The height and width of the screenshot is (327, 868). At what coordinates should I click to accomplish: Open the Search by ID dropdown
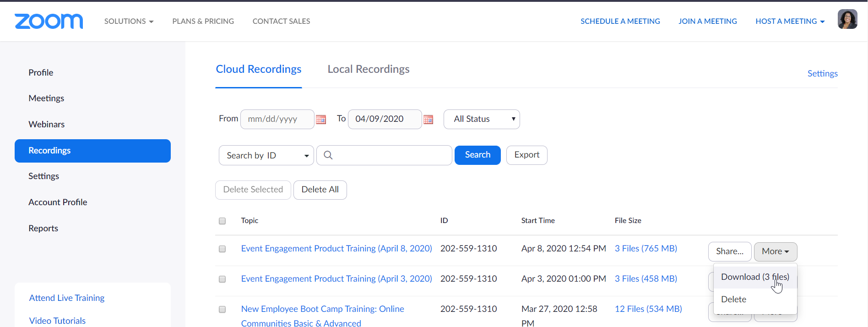tap(266, 155)
